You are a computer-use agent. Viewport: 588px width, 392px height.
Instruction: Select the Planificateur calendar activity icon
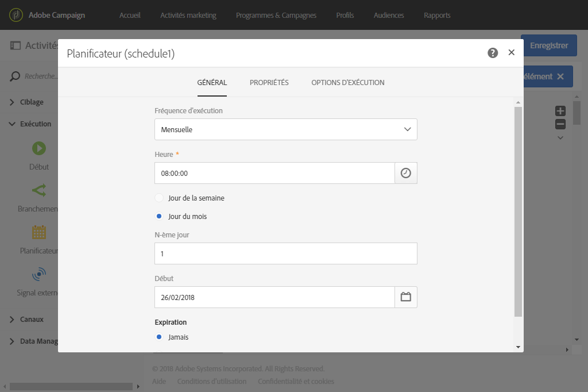coord(39,232)
